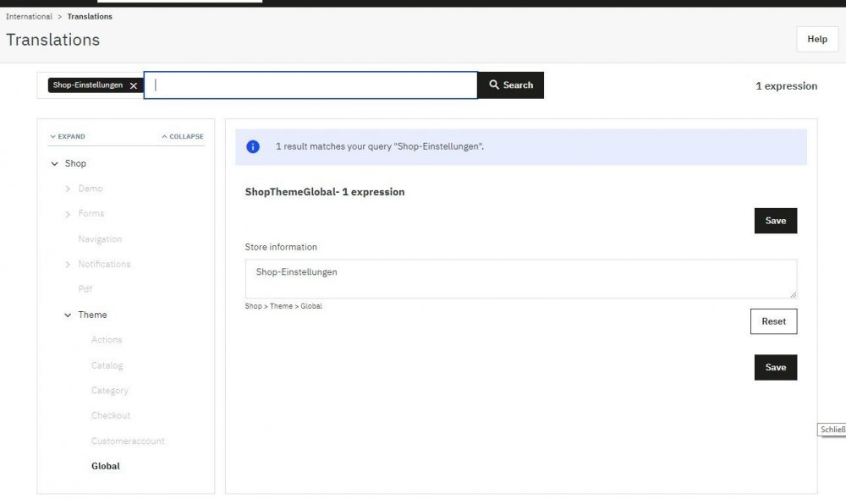Click the ShopThemeGlobal- 1 expression heading
This screenshot has width=846, height=504.
coord(325,192)
